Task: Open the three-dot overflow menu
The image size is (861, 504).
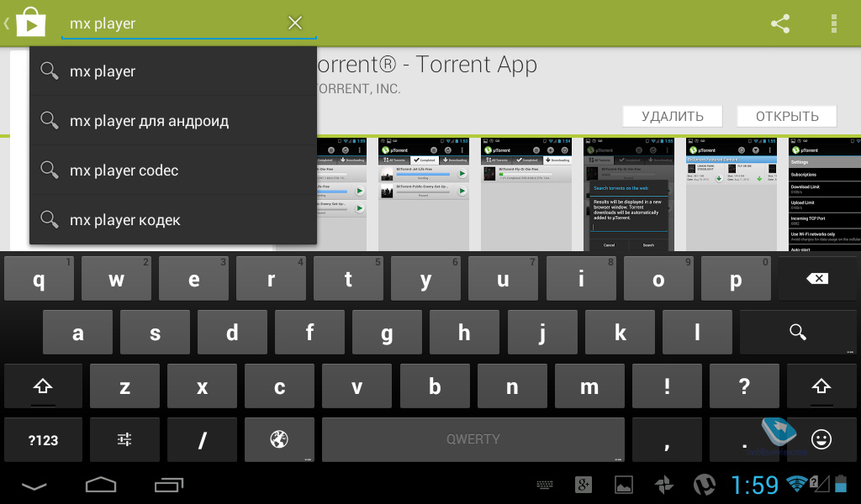Action: [833, 24]
